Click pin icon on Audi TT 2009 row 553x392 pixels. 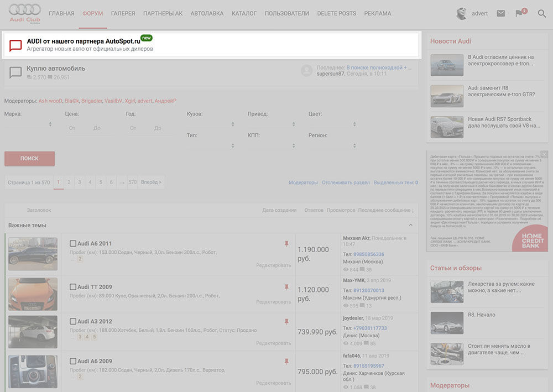286,287
